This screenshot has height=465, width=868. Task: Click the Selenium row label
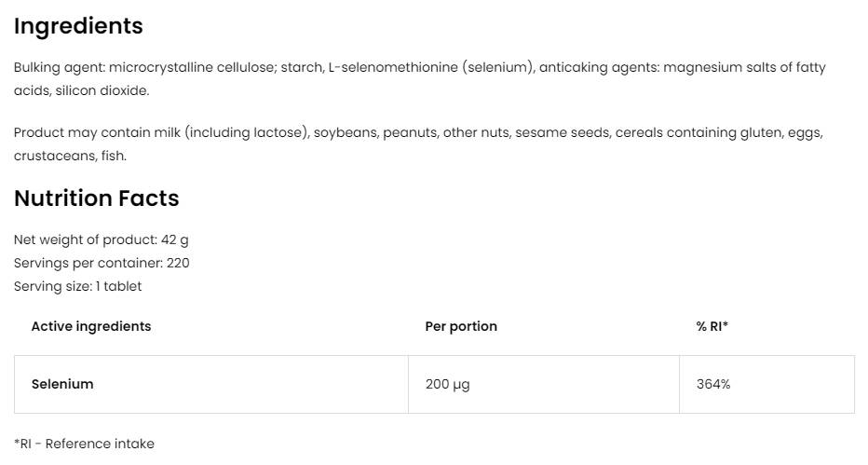pos(62,384)
